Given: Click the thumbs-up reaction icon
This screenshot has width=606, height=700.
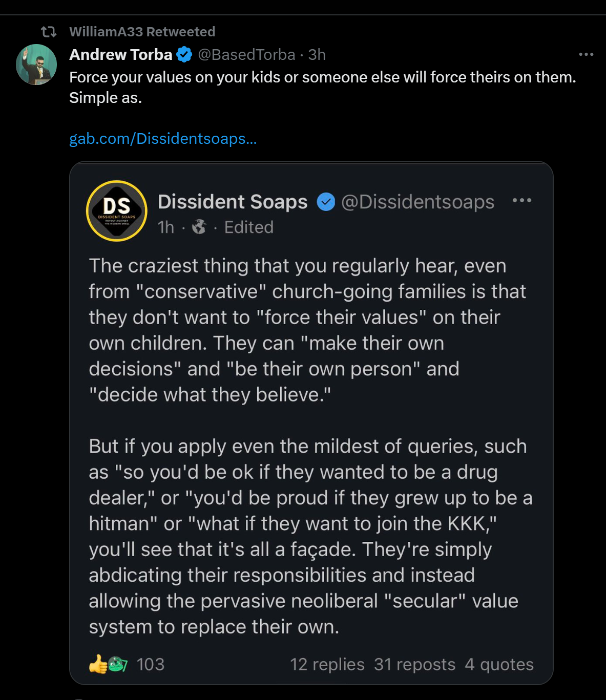Looking at the screenshot, I should tap(97, 665).
